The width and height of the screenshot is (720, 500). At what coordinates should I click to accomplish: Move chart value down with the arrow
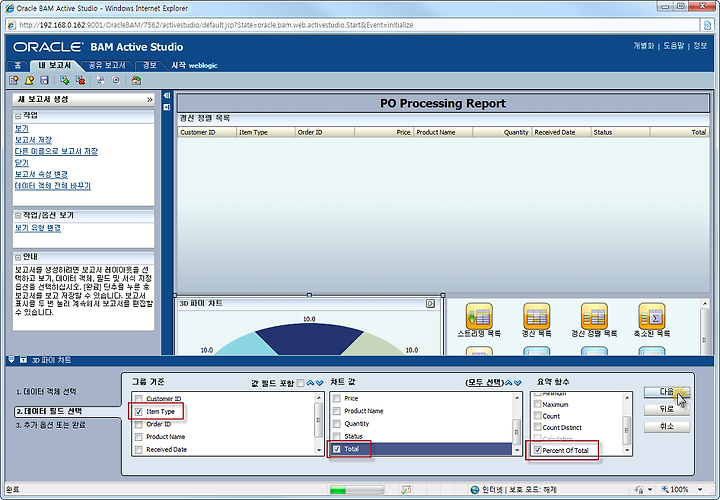(x=518, y=382)
